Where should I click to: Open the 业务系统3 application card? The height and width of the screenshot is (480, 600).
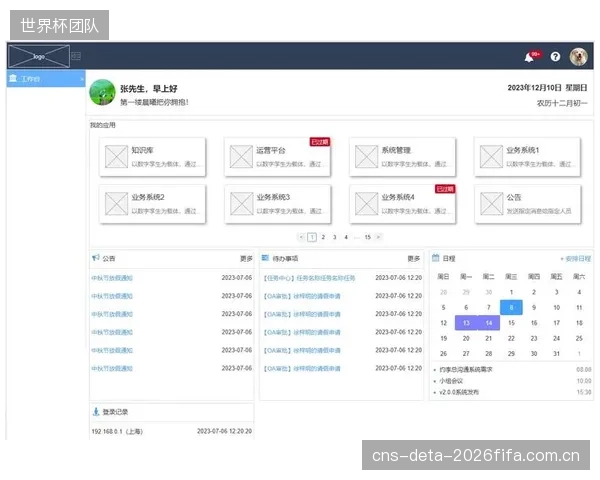click(x=277, y=204)
